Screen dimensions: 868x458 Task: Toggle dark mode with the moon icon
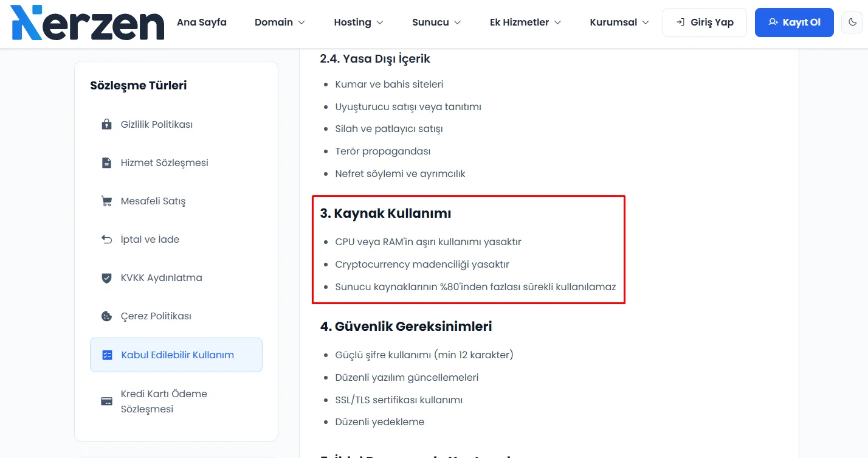(x=853, y=23)
